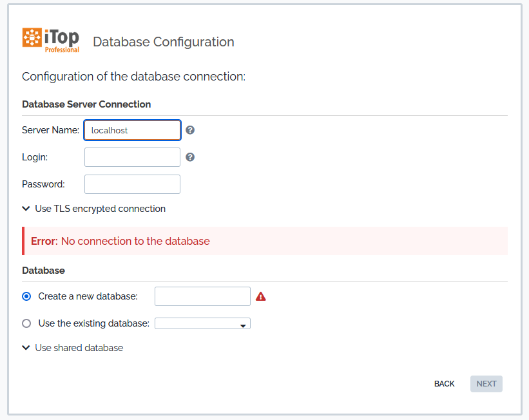Select the Create a new database option
Viewport: 529px width, 420px height.
tap(26, 296)
